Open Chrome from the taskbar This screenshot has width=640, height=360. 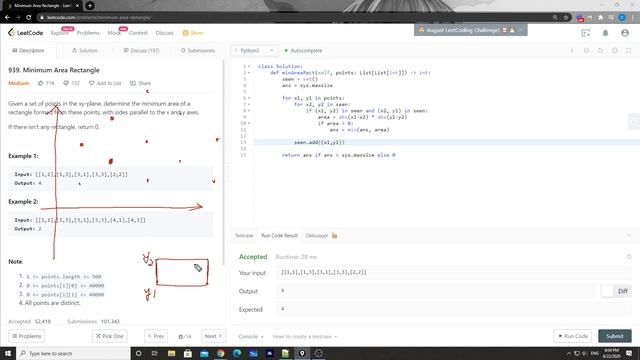point(220,353)
